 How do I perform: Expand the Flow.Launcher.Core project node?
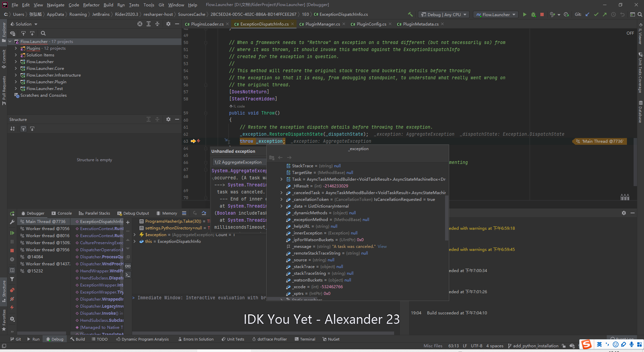pyautogui.click(x=16, y=69)
